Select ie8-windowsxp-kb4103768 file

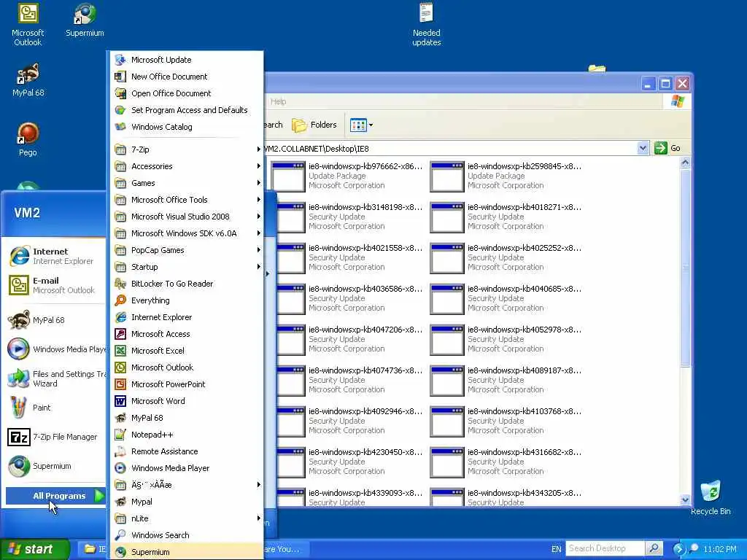tap(506, 421)
